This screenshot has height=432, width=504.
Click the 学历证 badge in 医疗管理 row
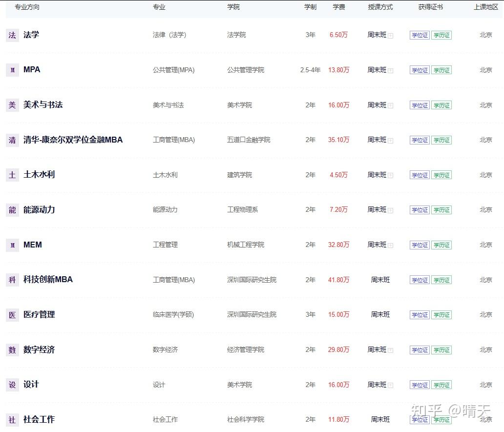(441, 315)
